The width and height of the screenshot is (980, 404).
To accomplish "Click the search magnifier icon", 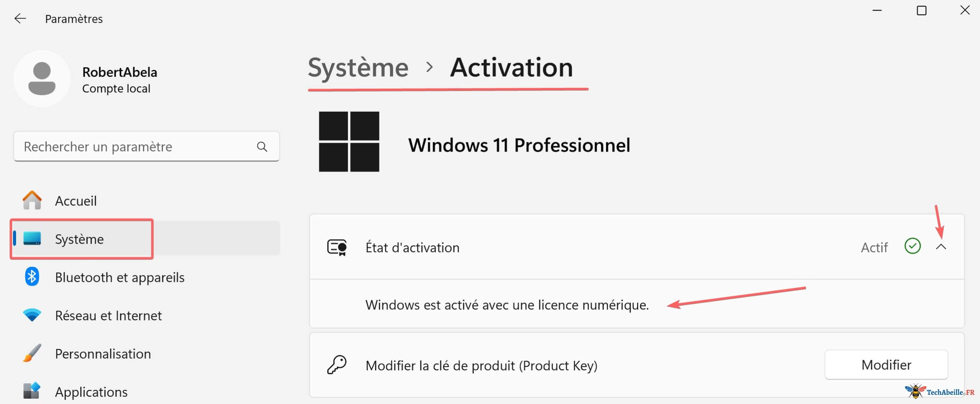I will (262, 147).
